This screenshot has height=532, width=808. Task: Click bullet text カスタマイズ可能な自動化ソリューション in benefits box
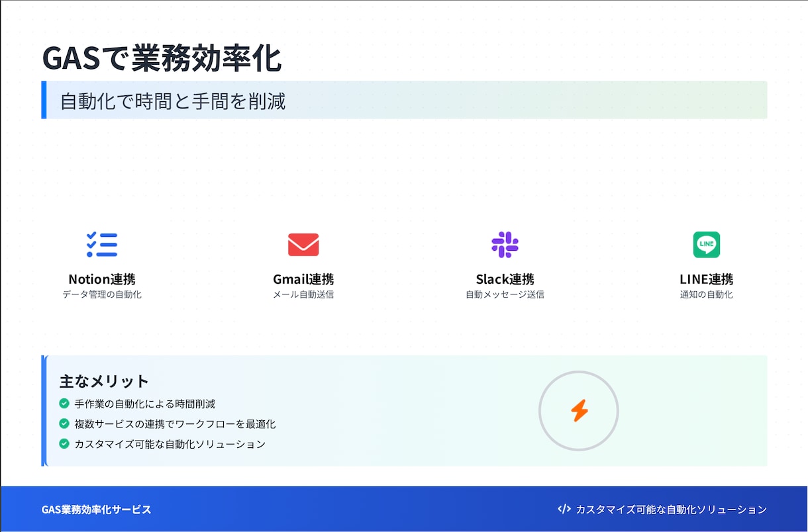click(170, 444)
